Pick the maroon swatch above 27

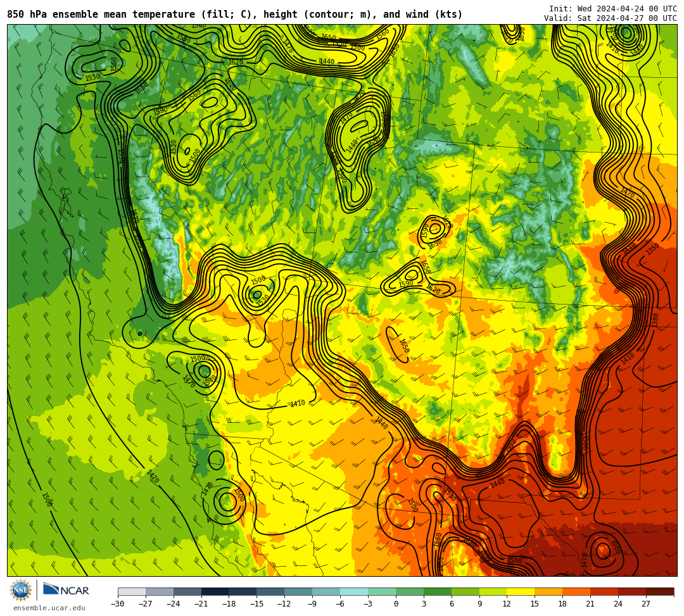click(660, 591)
